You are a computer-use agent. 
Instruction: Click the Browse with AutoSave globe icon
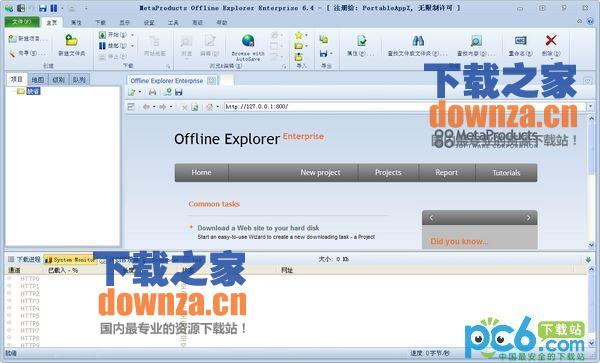pos(248,41)
